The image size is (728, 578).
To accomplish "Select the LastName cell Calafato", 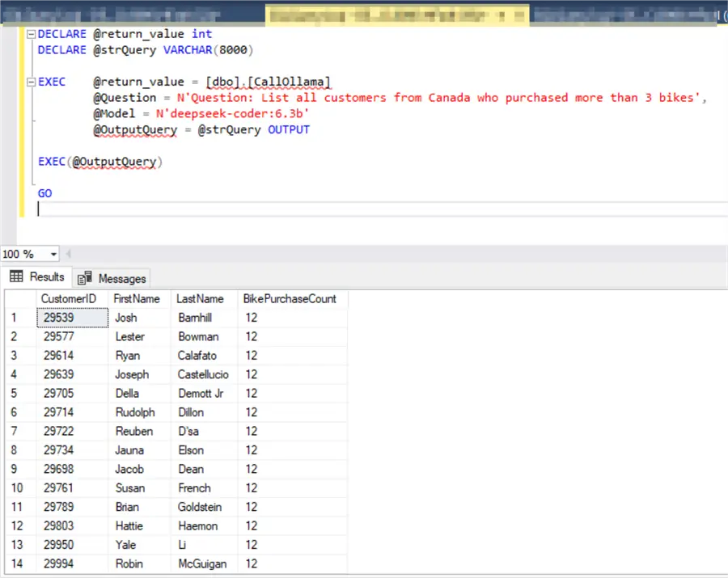I will (204, 356).
